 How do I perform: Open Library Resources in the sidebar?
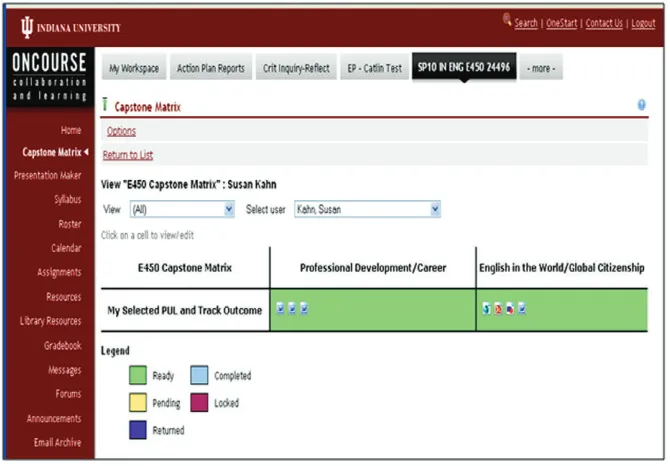coord(51,321)
